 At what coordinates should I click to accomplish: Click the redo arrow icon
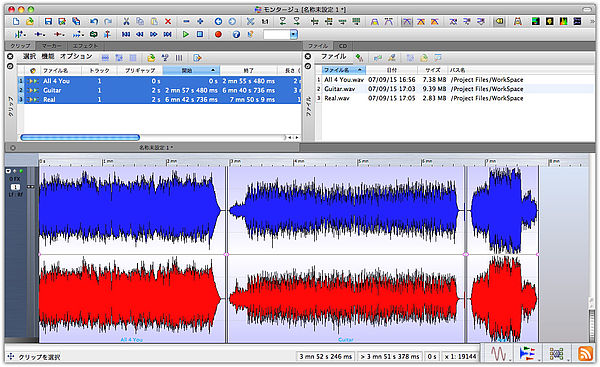[108, 21]
